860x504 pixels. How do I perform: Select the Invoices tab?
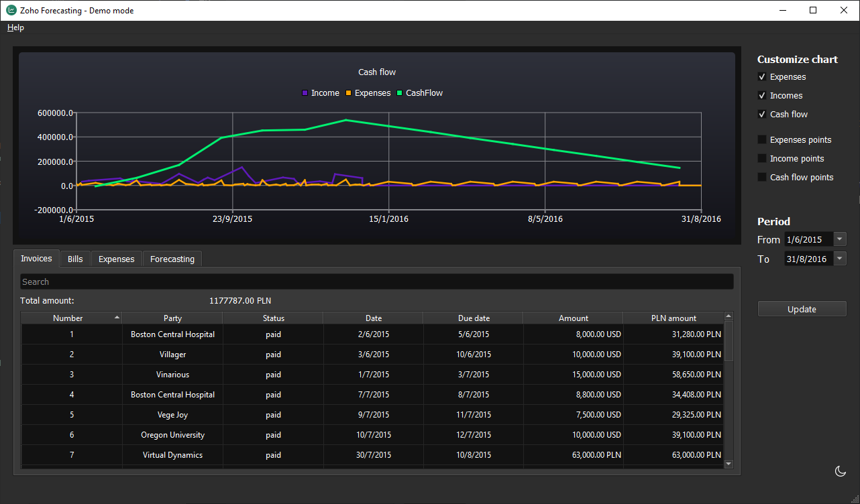[x=36, y=259]
